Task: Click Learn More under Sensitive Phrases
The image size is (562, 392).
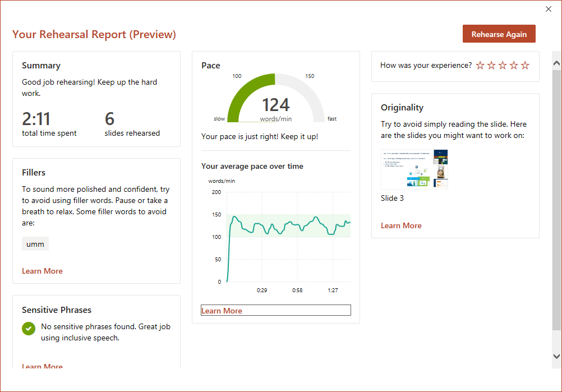Action: pos(42,366)
